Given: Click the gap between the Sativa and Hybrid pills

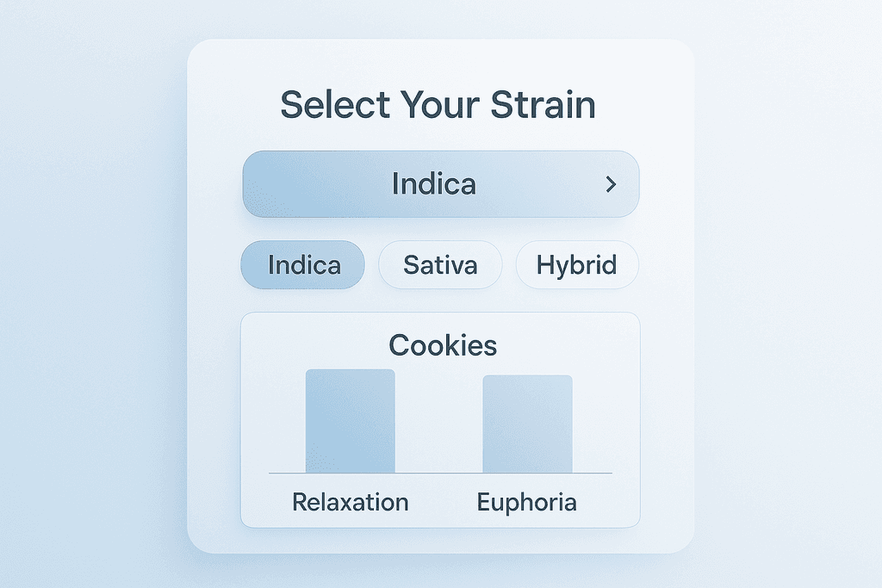Looking at the screenshot, I should point(508,264).
